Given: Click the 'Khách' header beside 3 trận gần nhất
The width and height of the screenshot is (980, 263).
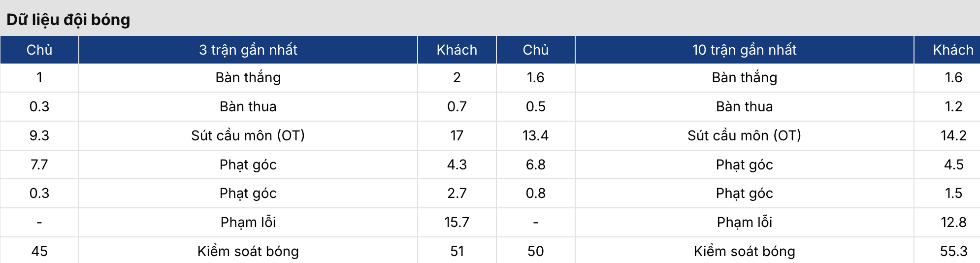Looking at the screenshot, I should 457,50.
